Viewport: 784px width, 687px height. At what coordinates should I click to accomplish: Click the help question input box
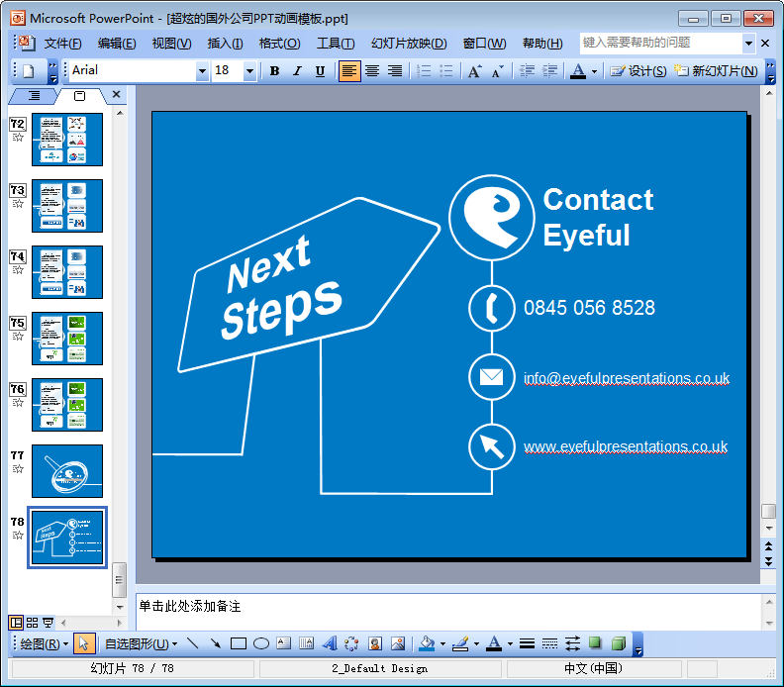point(661,43)
